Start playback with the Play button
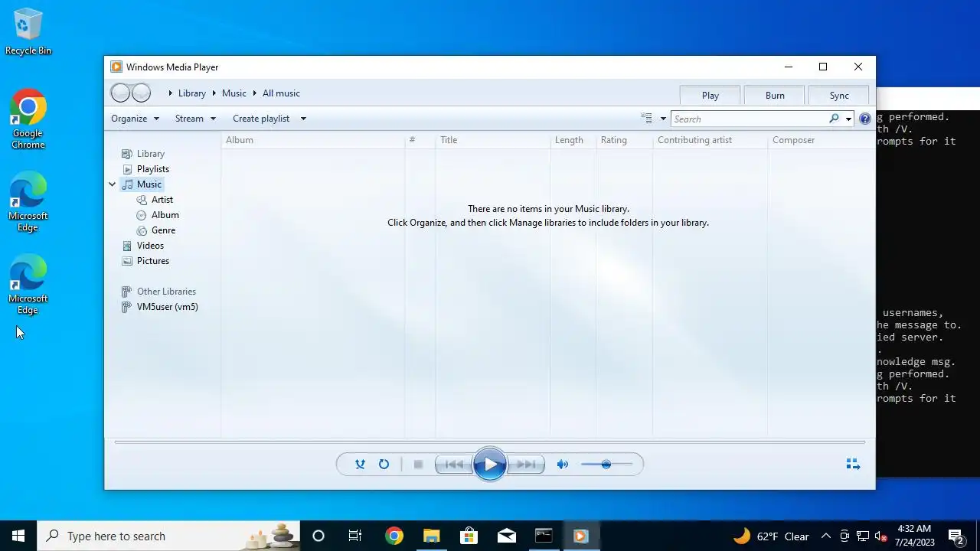Image resolution: width=980 pixels, height=551 pixels. (490, 464)
